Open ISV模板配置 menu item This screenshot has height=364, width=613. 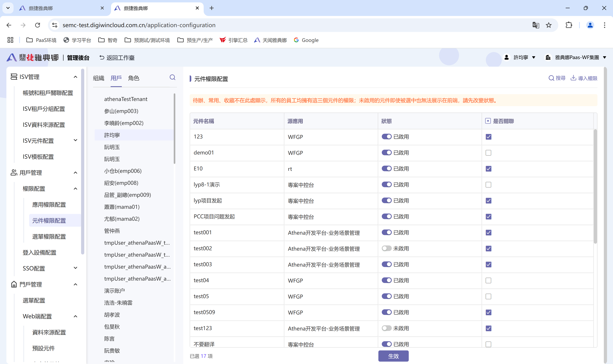[x=38, y=156]
